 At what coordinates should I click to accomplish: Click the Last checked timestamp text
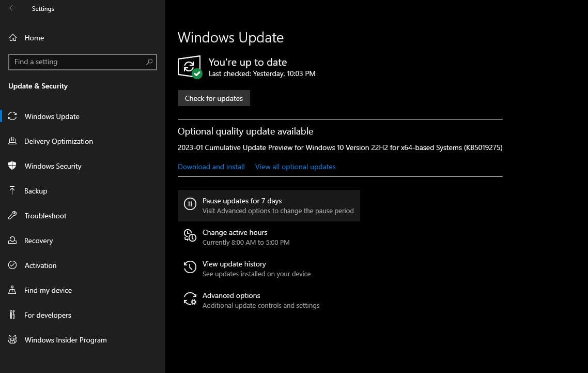point(262,73)
